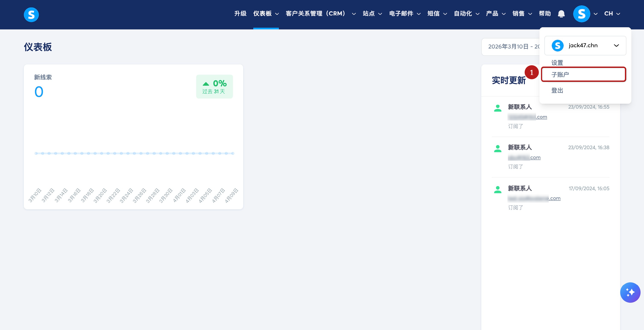Click last data point on 新线索 chart

point(233,153)
